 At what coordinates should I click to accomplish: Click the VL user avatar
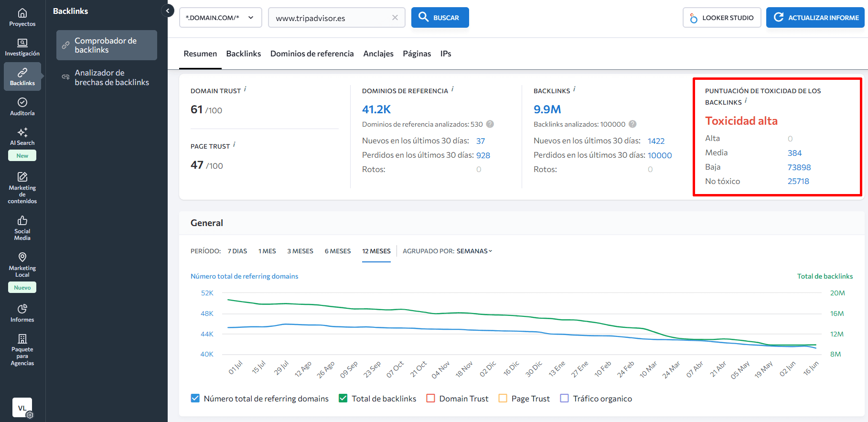coord(22,408)
